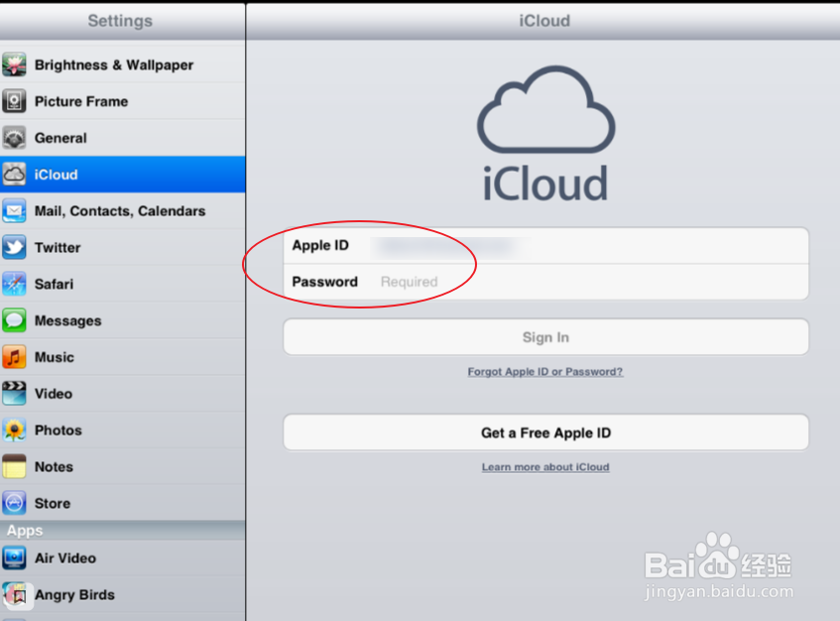The height and width of the screenshot is (621, 840).
Task: Tap the Video clapperboard icon
Action: (x=14, y=393)
